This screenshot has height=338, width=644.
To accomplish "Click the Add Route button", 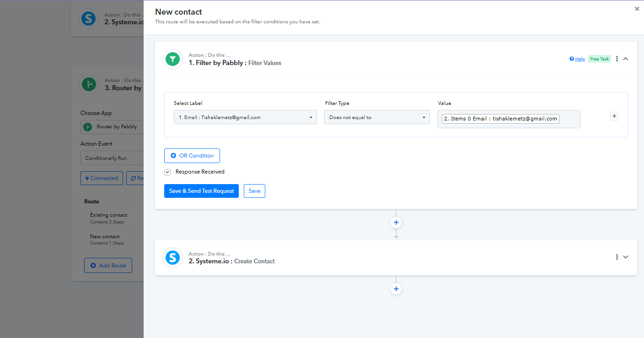I will click(108, 266).
